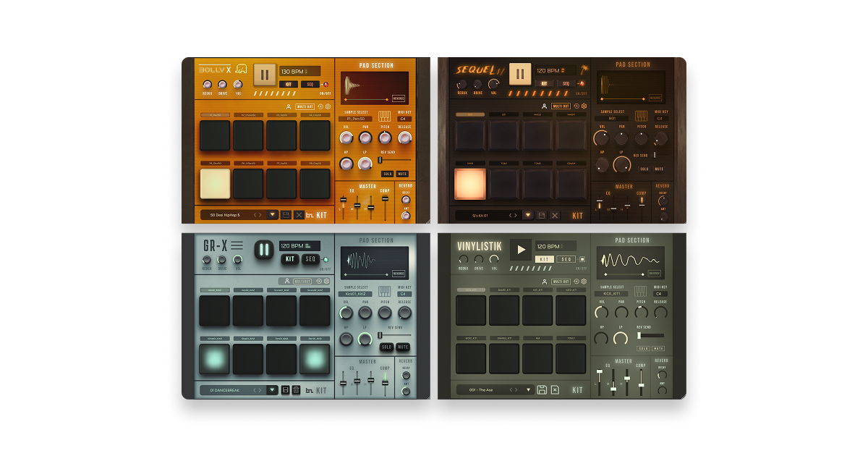The image size is (868, 456).
Task: Switch to the SEQ tab in Bolly X
Action: pos(310,84)
